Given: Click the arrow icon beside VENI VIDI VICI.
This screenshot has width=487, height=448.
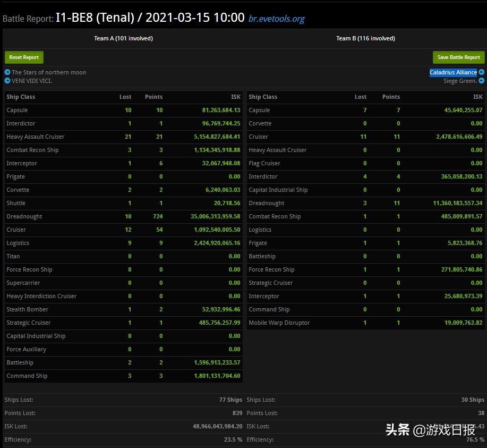Looking at the screenshot, I should [7, 81].
